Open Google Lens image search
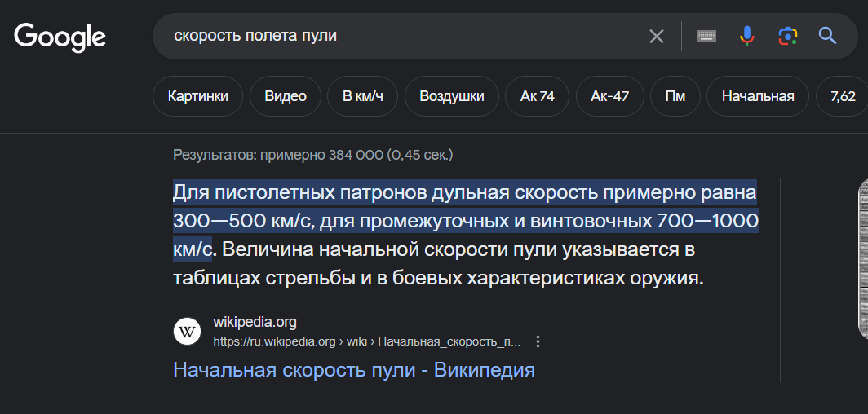 787,37
